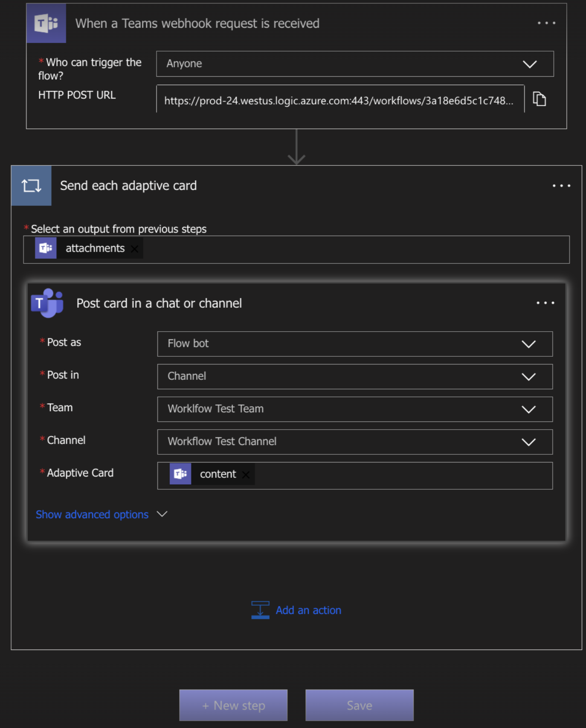The width and height of the screenshot is (586, 728).
Task: Save the flow
Action: click(x=360, y=705)
